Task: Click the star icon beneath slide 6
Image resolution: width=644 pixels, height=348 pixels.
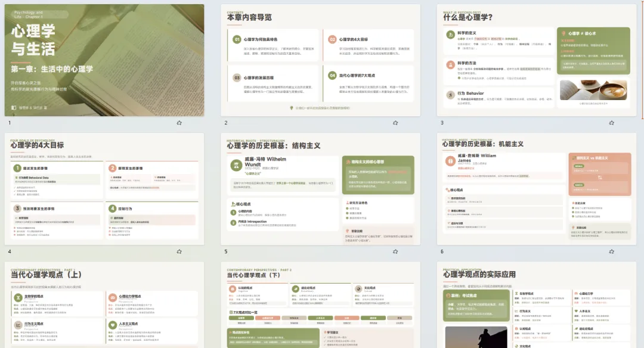Action: (x=612, y=251)
